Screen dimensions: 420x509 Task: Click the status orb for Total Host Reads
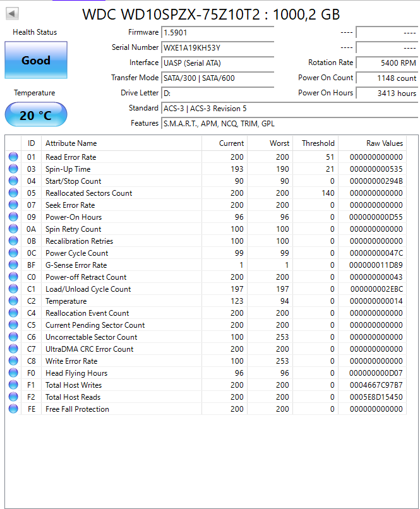point(13,397)
